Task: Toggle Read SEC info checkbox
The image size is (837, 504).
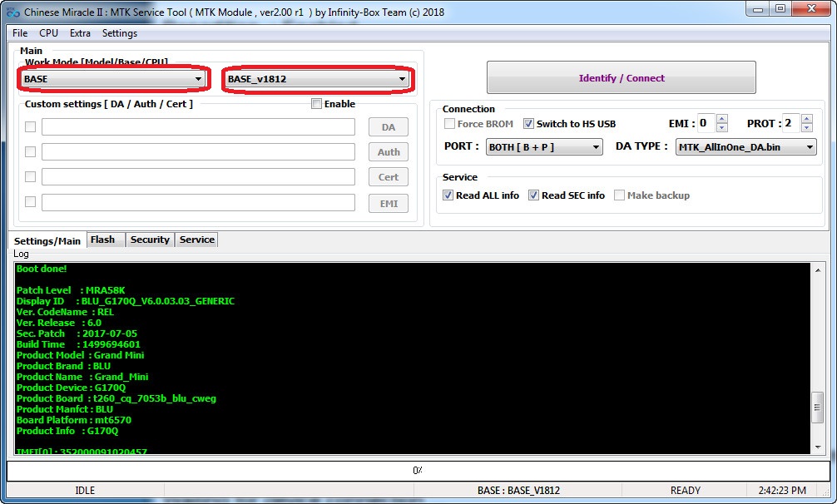Action: (x=533, y=195)
